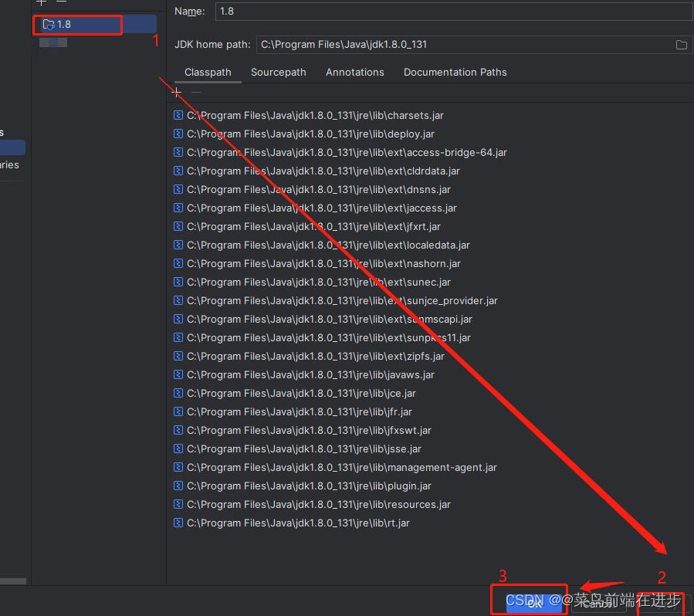The height and width of the screenshot is (616, 694).
Task: Click the archive icon beside javaws.jar
Action: click(x=178, y=375)
